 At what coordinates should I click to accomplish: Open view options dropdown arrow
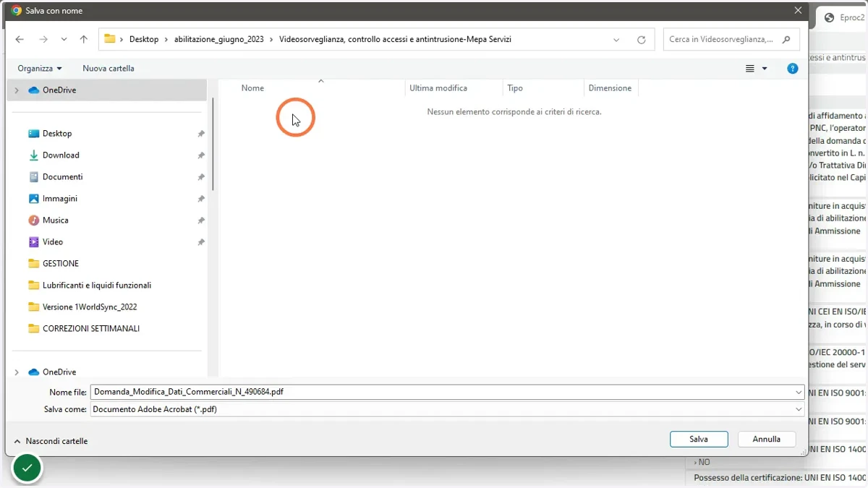(765, 69)
